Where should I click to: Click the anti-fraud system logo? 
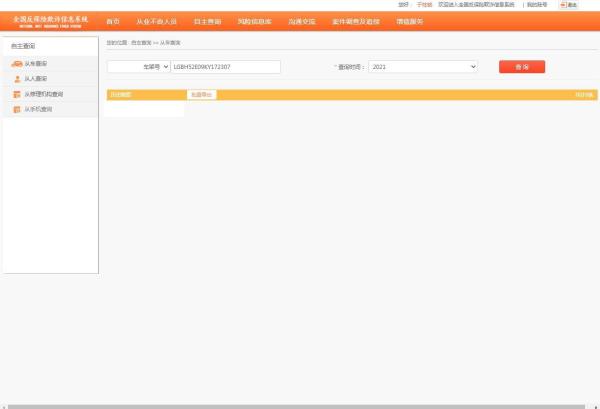click(49, 21)
